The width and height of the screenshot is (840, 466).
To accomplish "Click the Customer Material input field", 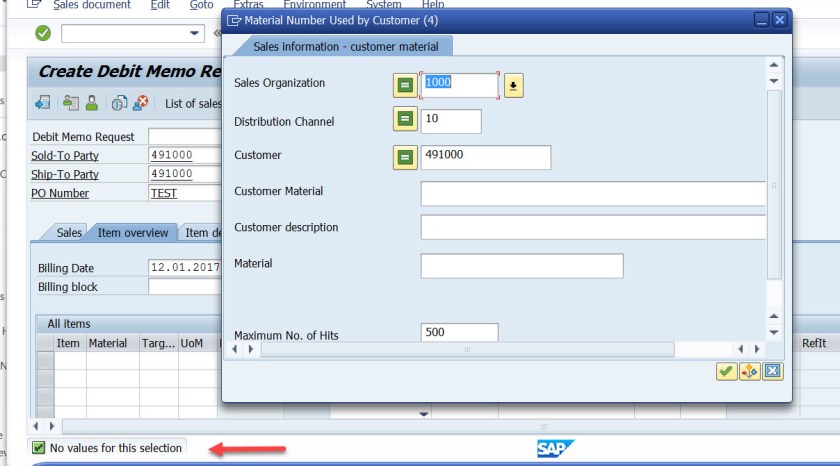I will pyautogui.click(x=593, y=193).
